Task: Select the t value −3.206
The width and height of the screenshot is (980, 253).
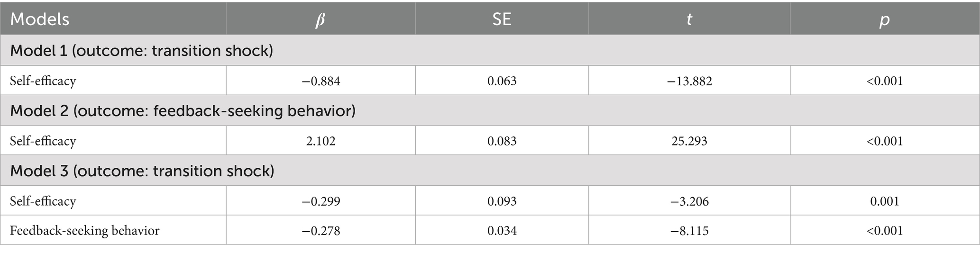Action: pyautogui.click(x=689, y=201)
